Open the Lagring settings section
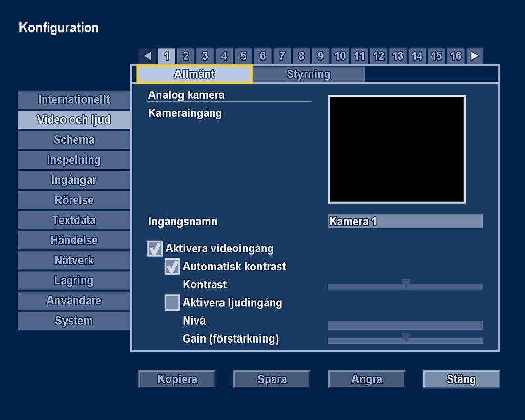Viewport: 525px width, 420px height. click(x=74, y=281)
